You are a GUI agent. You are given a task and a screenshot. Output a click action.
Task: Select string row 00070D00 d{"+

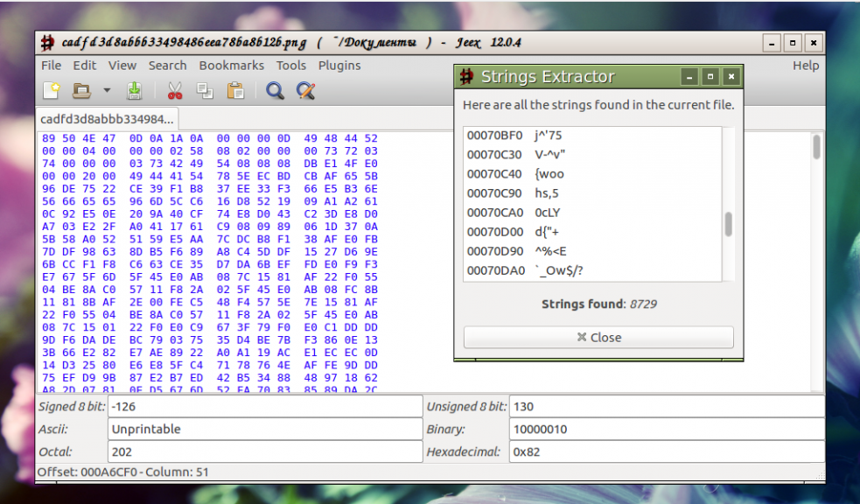click(593, 231)
